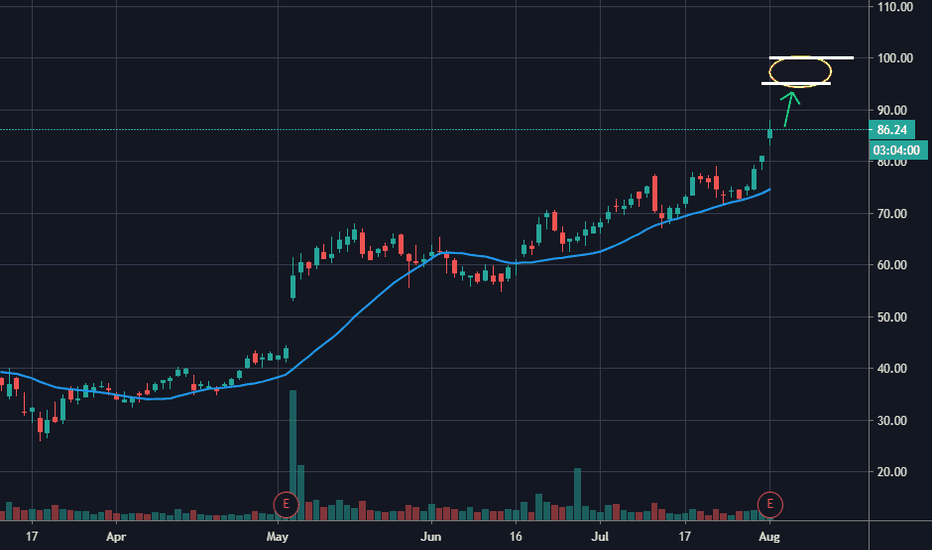Viewport: 932px width, 550px height.
Task: Select the latest green candlestick near 86
Action: point(770,133)
